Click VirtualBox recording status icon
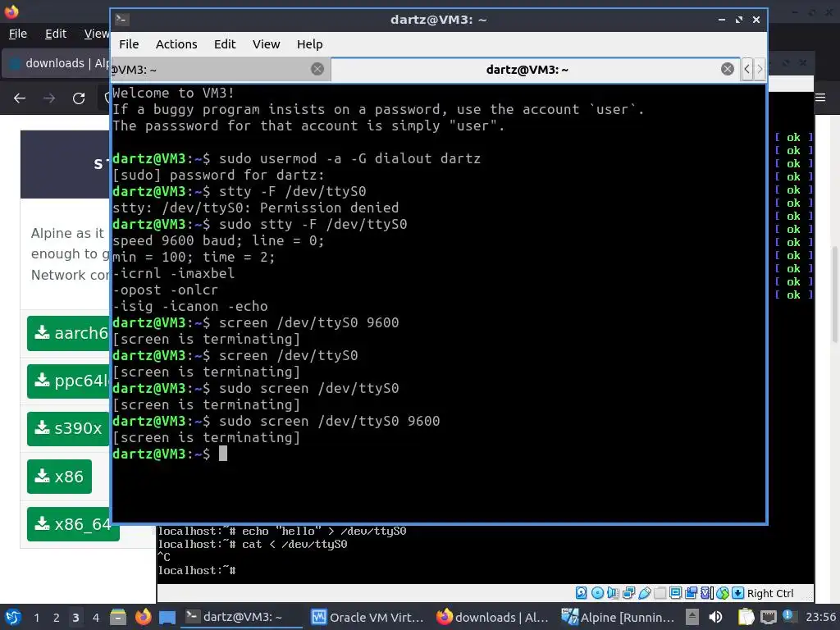Viewport: 840px width, 630px height. 691,593
